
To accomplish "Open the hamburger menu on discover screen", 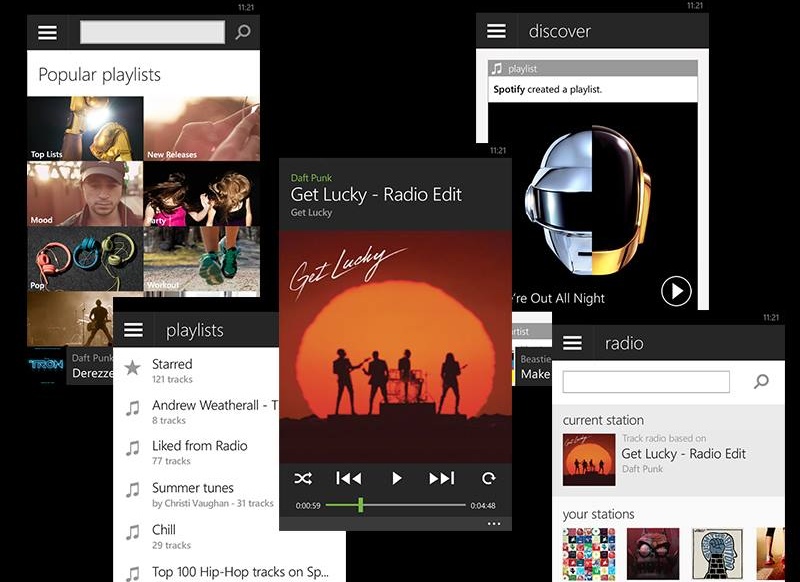I will click(496, 31).
